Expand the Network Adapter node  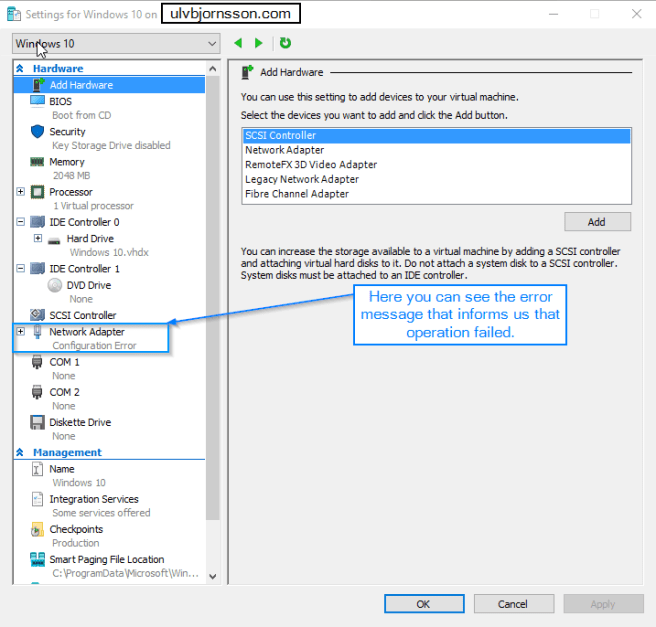(x=20, y=331)
